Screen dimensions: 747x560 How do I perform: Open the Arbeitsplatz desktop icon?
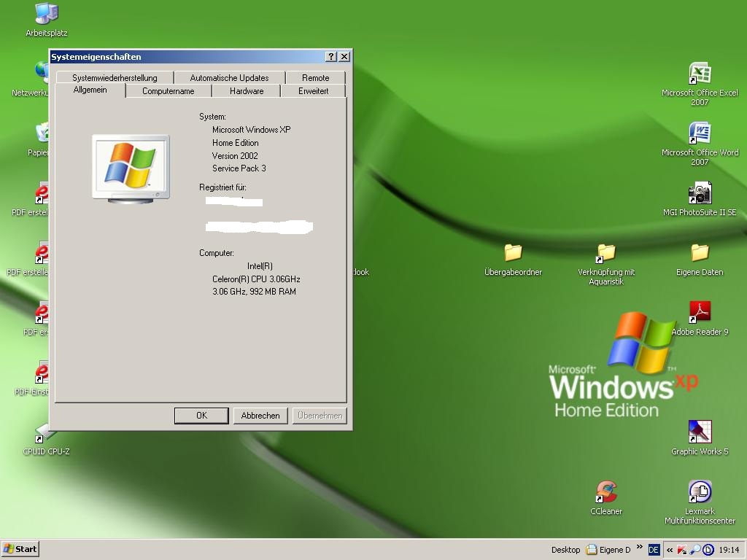click(x=47, y=20)
